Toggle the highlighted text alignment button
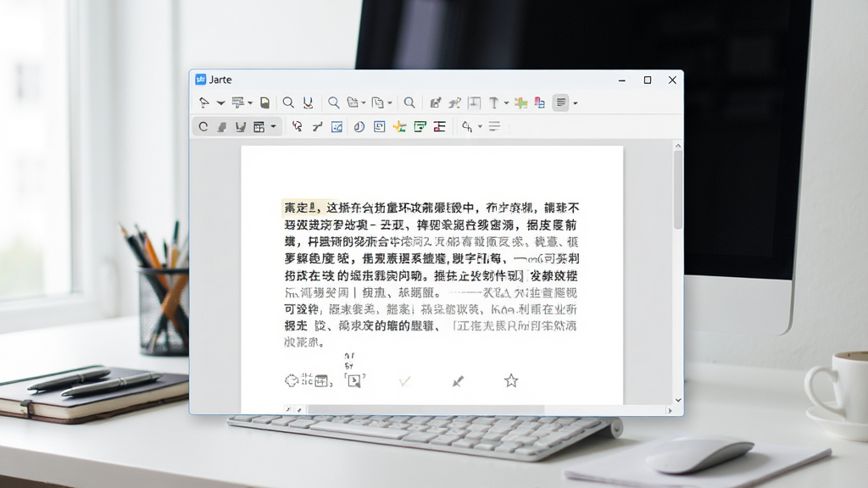Viewport: 868px width, 488px height. [561, 103]
